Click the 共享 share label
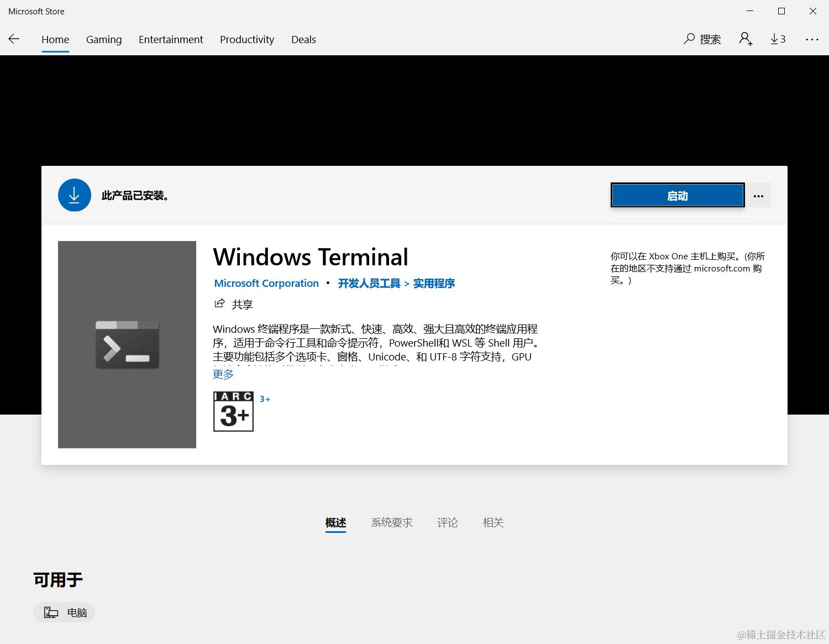The image size is (829, 644). (x=242, y=304)
